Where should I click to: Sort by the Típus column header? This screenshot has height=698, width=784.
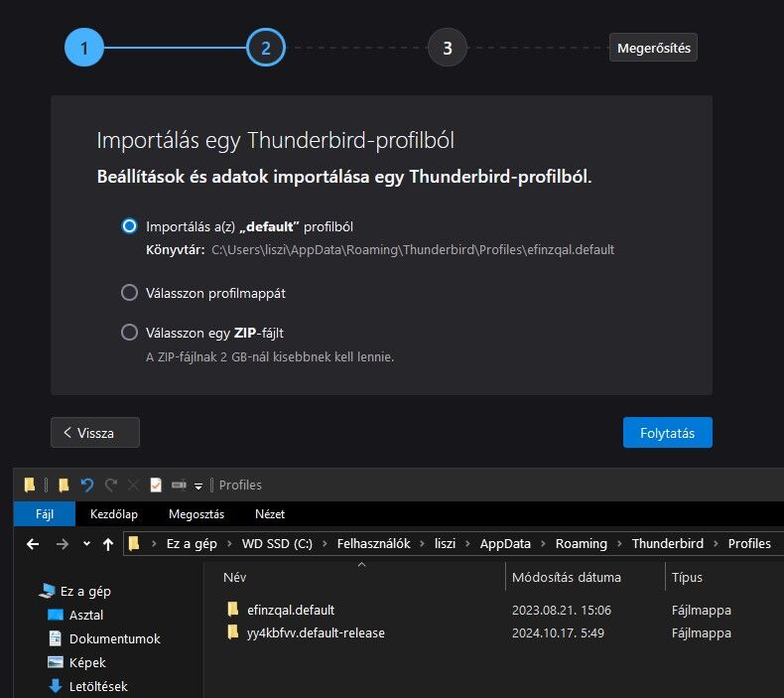tap(687, 578)
